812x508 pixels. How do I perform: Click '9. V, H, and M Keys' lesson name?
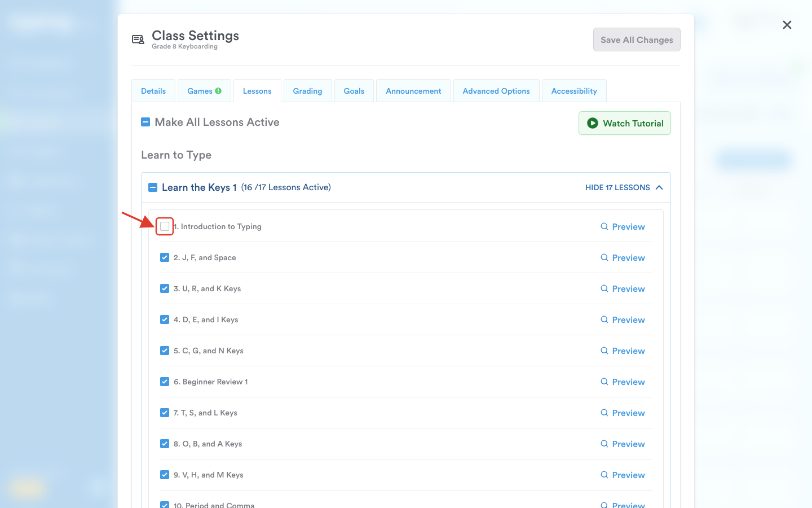pos(209,475)
